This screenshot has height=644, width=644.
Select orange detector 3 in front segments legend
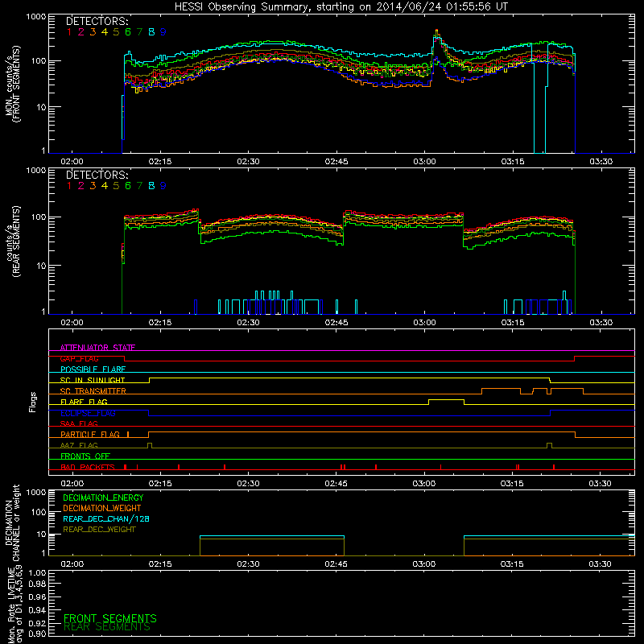pos(93,32)
